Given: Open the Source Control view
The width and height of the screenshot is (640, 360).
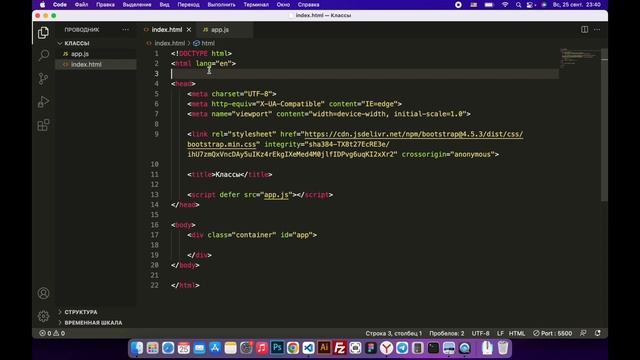Looking at the screenshot, I should [43, 78].
